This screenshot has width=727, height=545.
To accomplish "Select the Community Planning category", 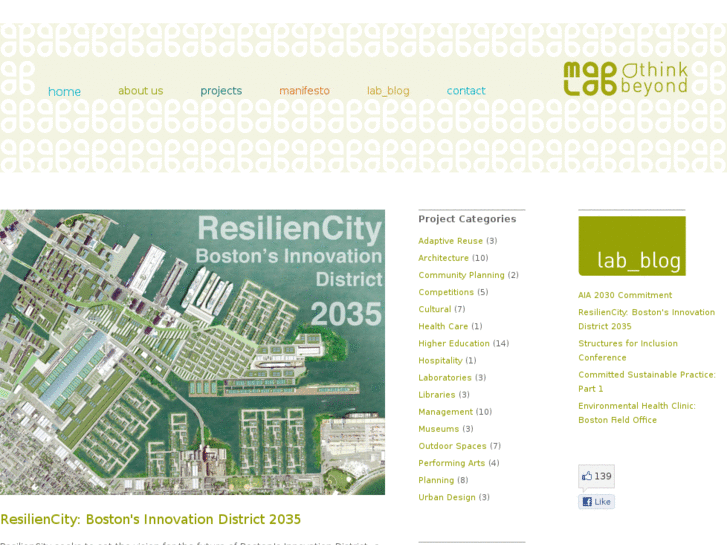I will (x=461, y=275).
